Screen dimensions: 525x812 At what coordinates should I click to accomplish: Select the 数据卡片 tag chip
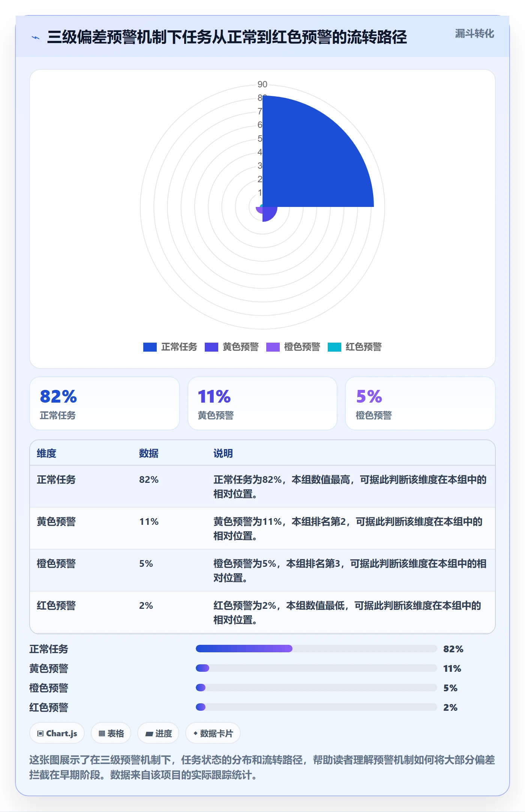pos(213,733)
